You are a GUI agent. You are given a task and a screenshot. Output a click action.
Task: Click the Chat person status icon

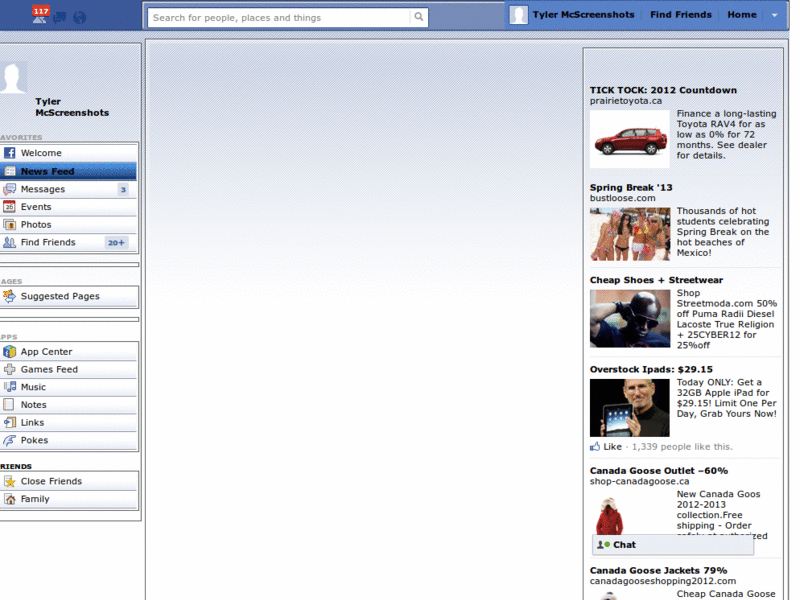coord(604,544)
